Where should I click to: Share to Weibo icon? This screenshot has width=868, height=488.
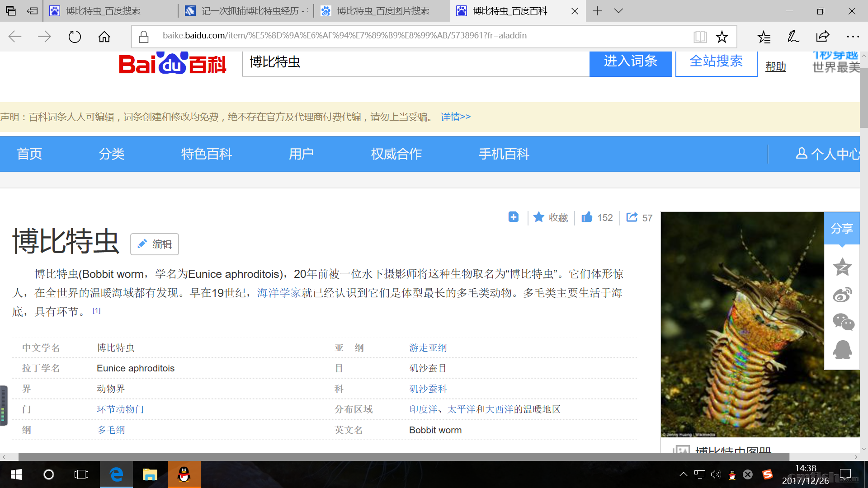pyautogui.click(x=842, y=295)
